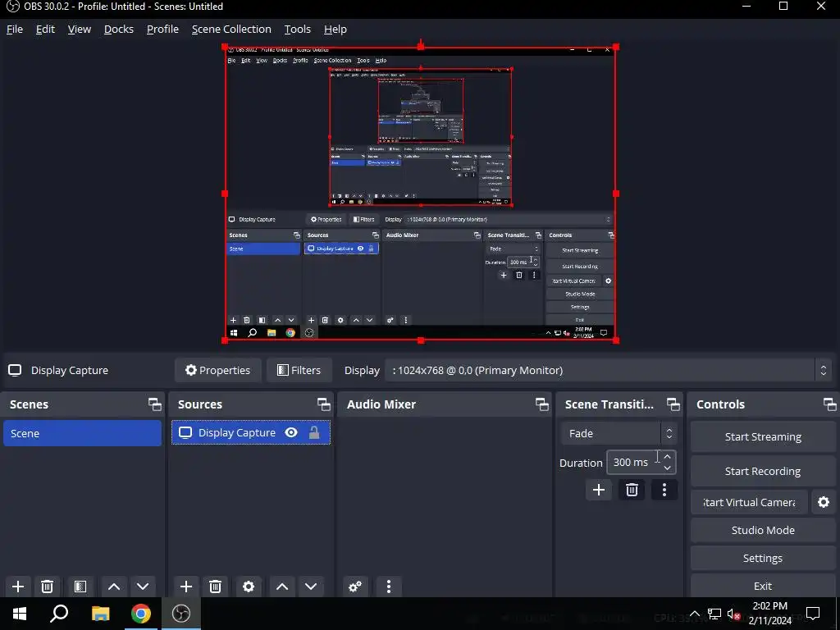Open notification center icon
This screenshot has width=840, height=630.
tap(813, 614)
